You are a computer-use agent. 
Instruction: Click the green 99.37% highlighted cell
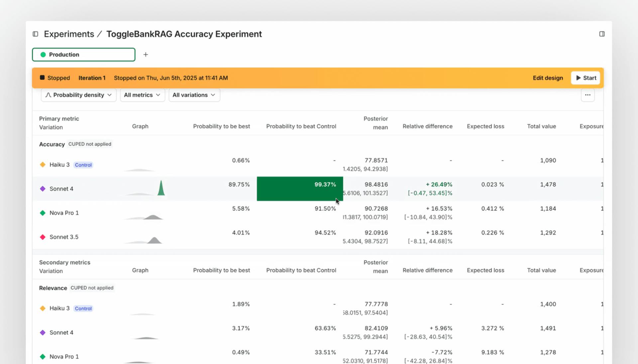(299, 189)
